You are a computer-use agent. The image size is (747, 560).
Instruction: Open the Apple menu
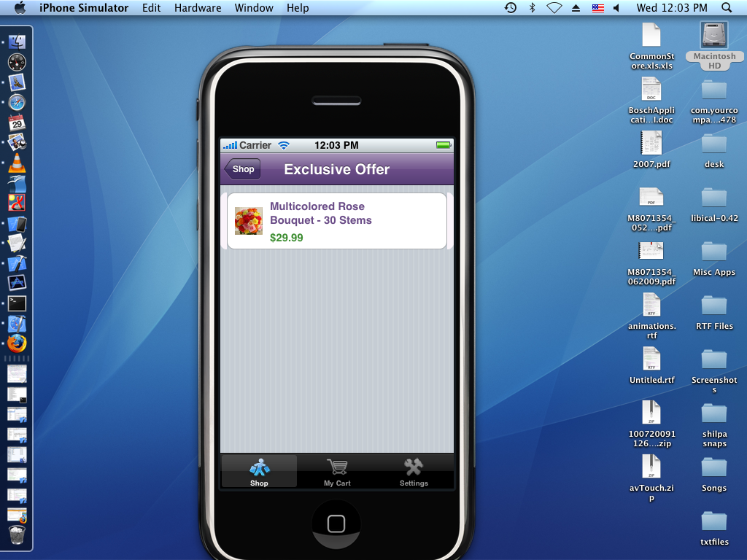(x=20, y=7)
